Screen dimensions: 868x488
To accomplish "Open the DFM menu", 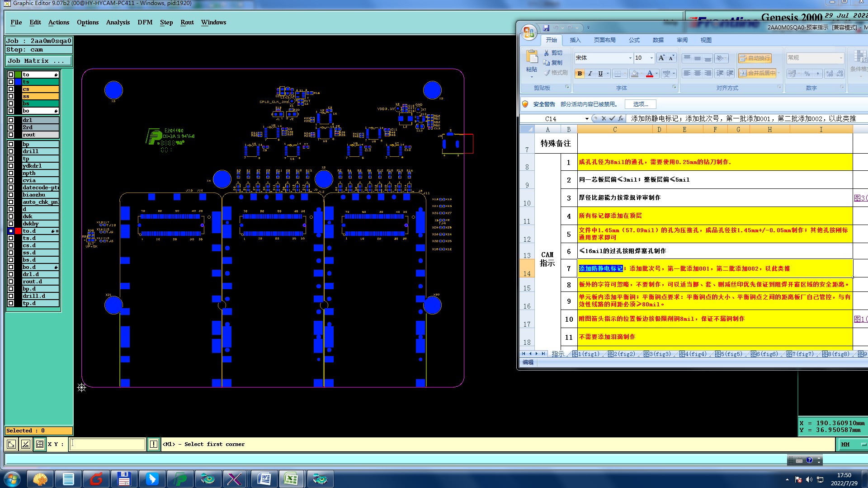I will point(145,22).
